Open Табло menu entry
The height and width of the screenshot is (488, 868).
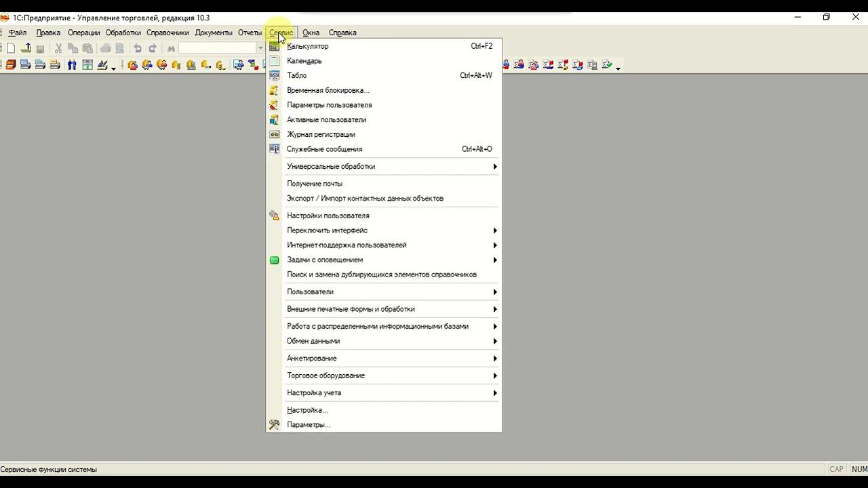pyautogui.click(x=384, y=75)
